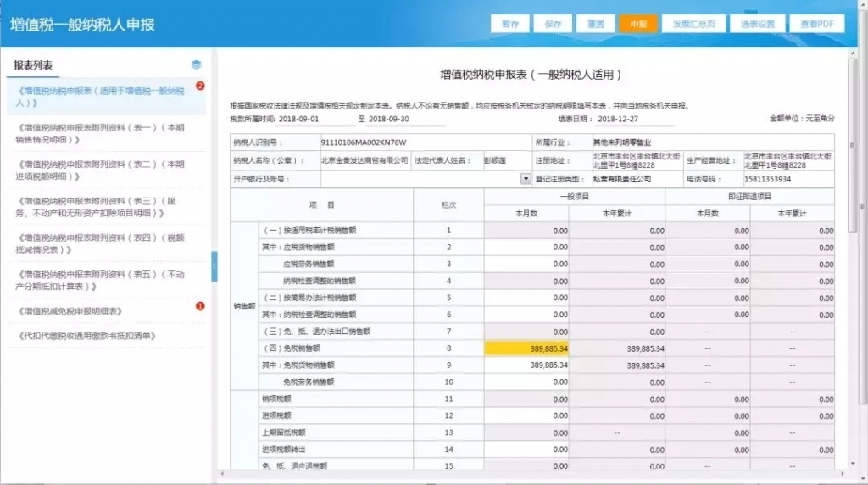868x485 pixels.
Task: Click the 暂存 button
Action: (x=509, y=24)
